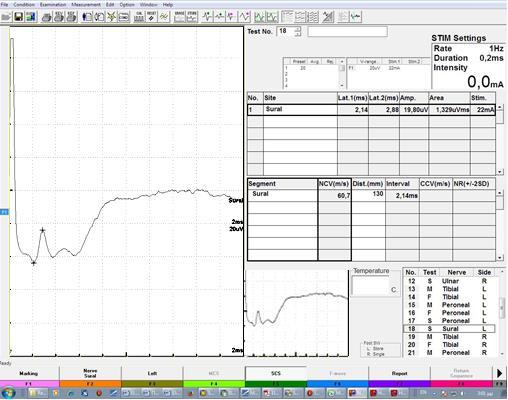
Task: Click the STORE waveform toolbar icon
Action: [x=192, y=17]
